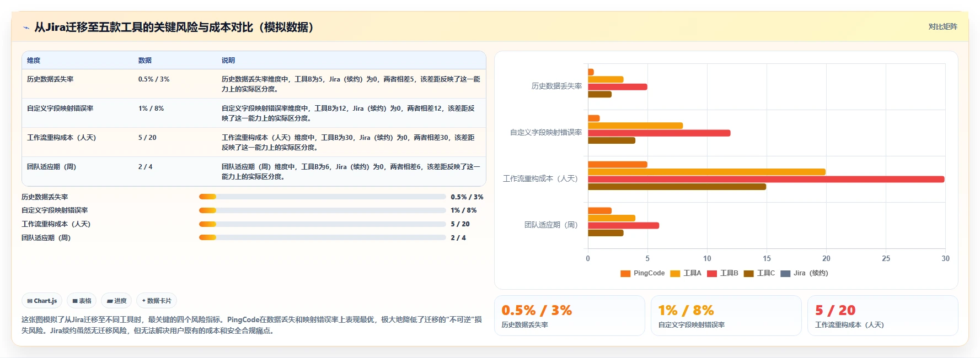Click the 30 tick on the x-axis
The width and height of the screenshot is (980, 358).
click(x=945, y=258)
